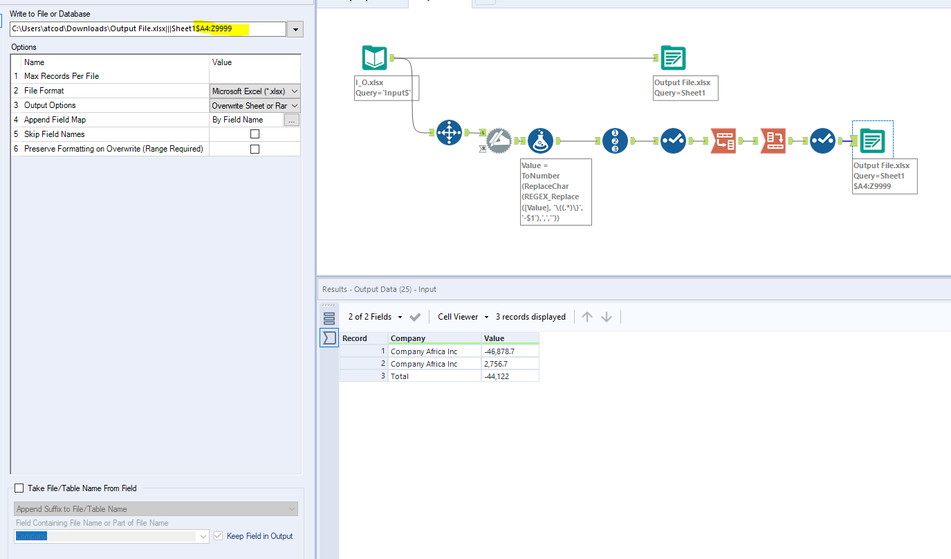Click the Append Field Map ellipsis button
Image resolution: width=951 pixels, height=559 pixels.
coord(291,120)
